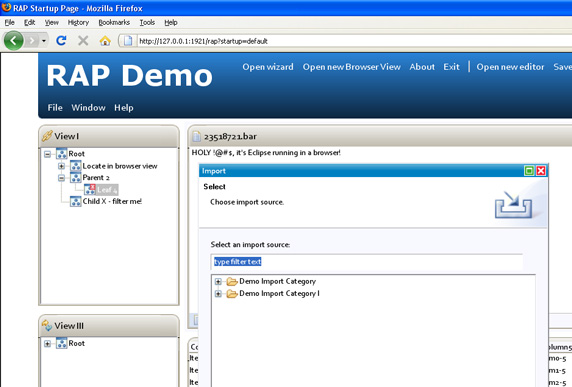Image resolution: width=572 pixels, height=387 pixels.
Task: Select Root item in View III tree
Action: pos(77,343)
